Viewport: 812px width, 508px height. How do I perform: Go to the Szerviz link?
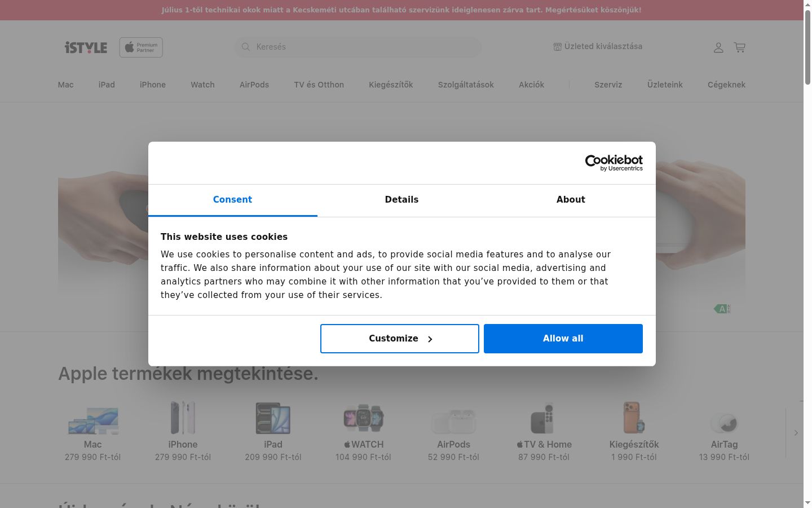[608, 85]
